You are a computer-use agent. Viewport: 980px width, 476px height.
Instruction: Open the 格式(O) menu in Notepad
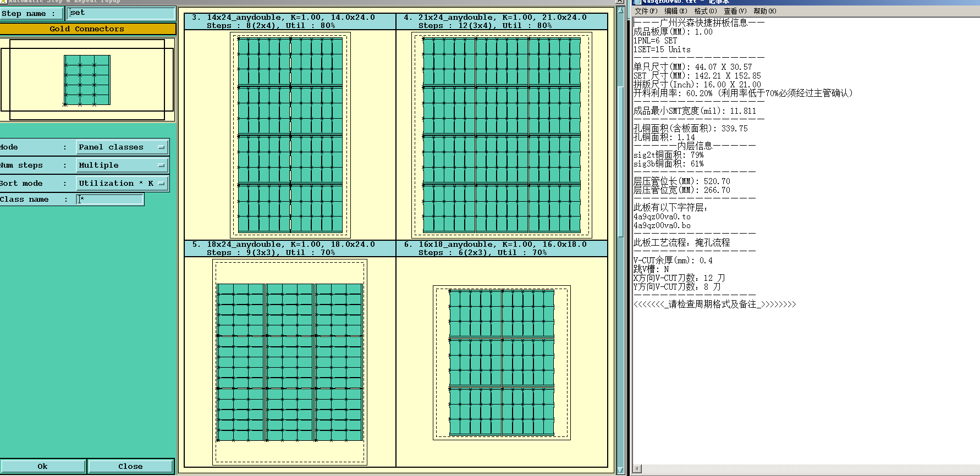coord(706,11)
